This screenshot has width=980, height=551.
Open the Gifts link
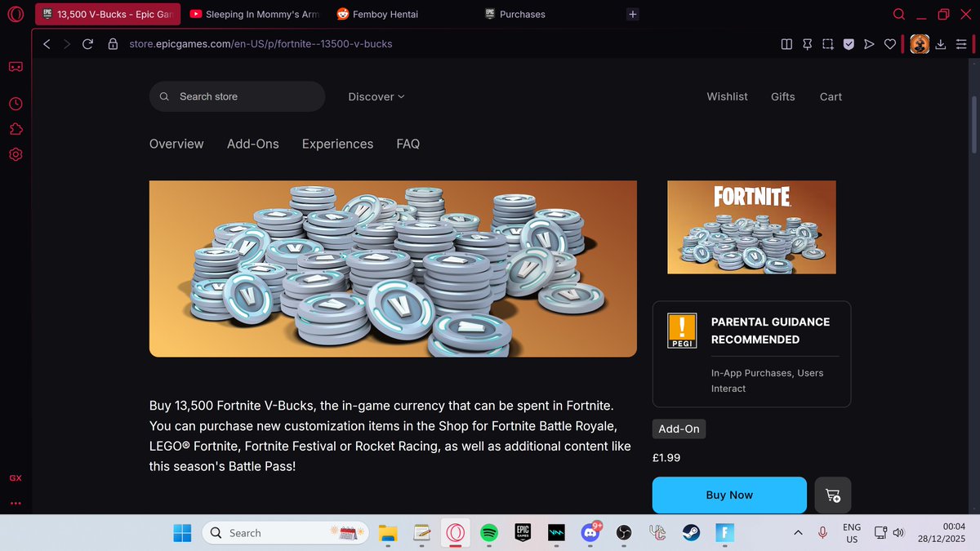pyautogui.click(x=782, y=96)
